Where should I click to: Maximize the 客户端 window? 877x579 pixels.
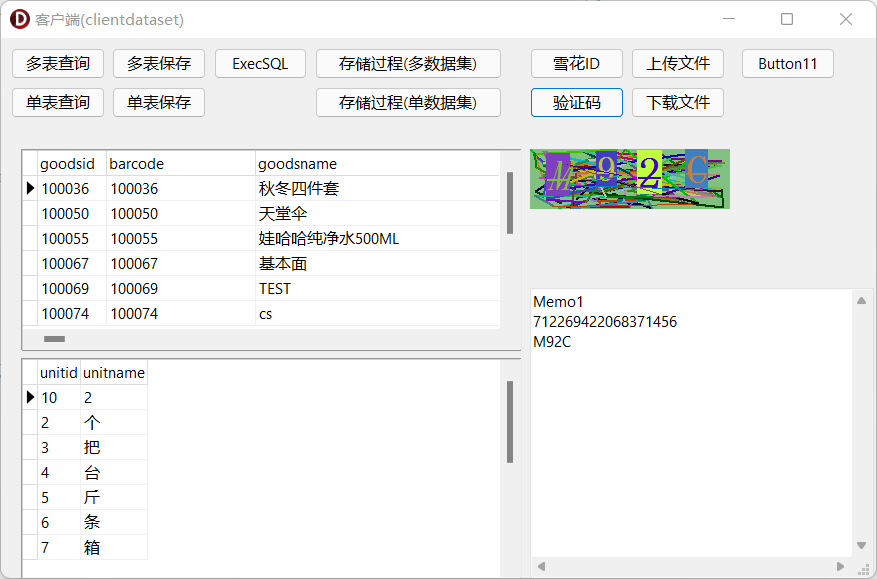(x=787, y=19)
